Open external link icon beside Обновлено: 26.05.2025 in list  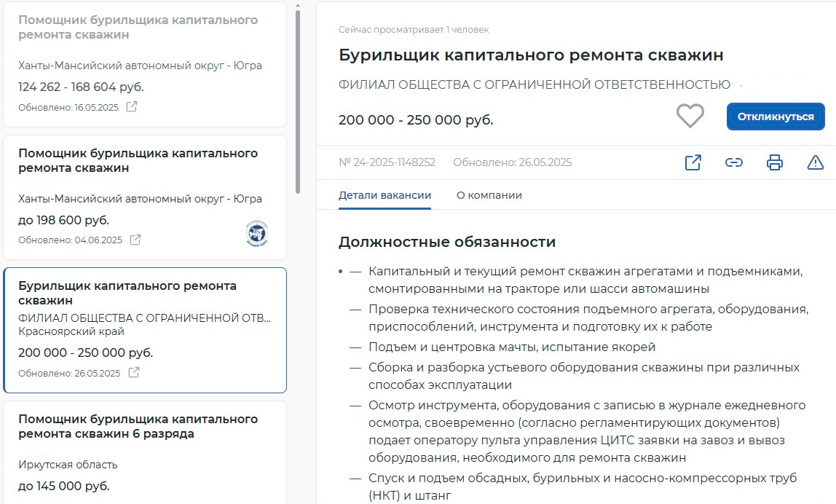[x=134, y=372]
